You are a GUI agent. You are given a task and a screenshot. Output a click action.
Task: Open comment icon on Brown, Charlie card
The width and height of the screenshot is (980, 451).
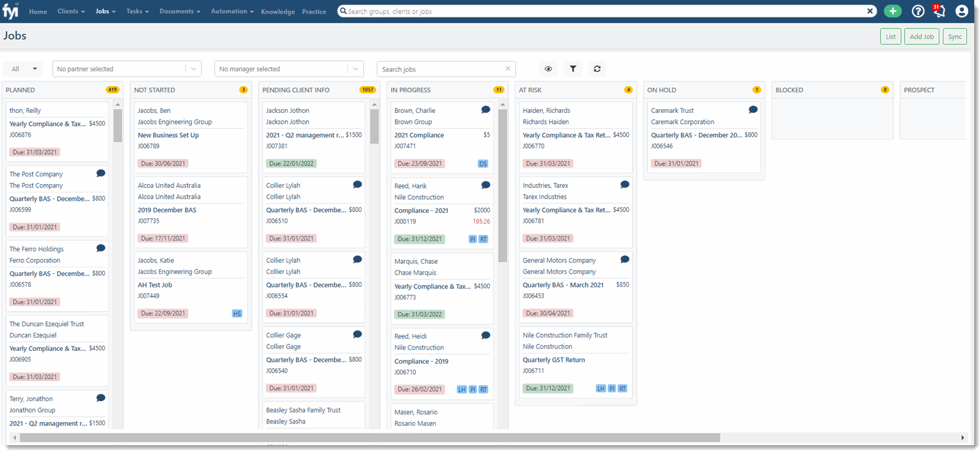click(486, 110)
